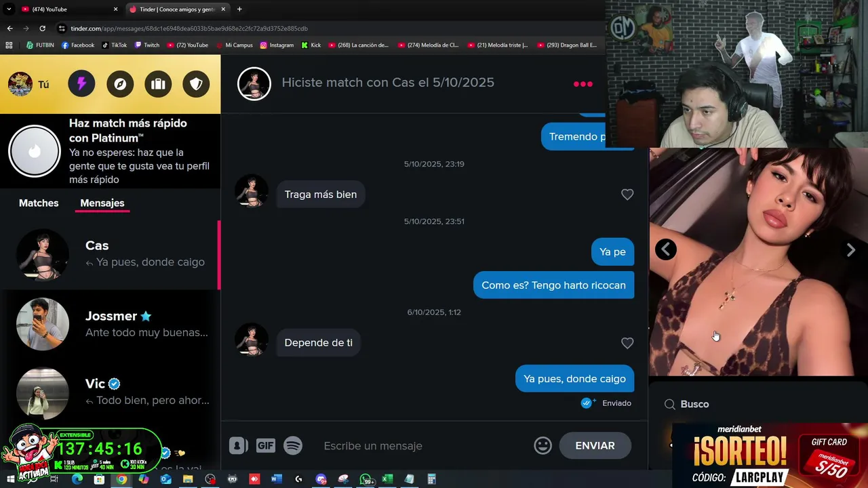868x488 pixels.
Task: Open Excel from the taskbar
Action: coord(387,479)
